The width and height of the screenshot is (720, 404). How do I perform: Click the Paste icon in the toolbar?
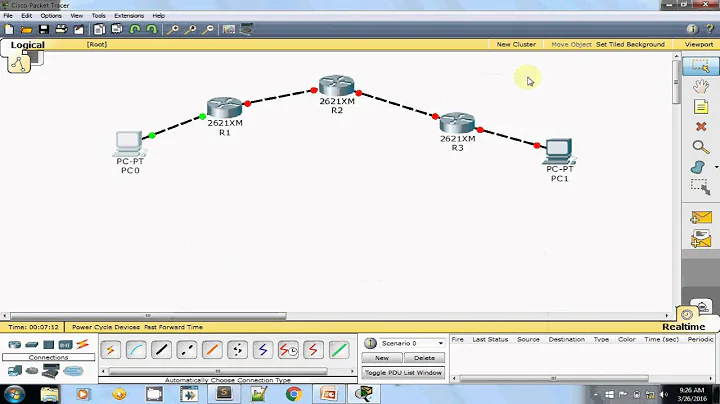pyautogui.click(x=117, y=30)
